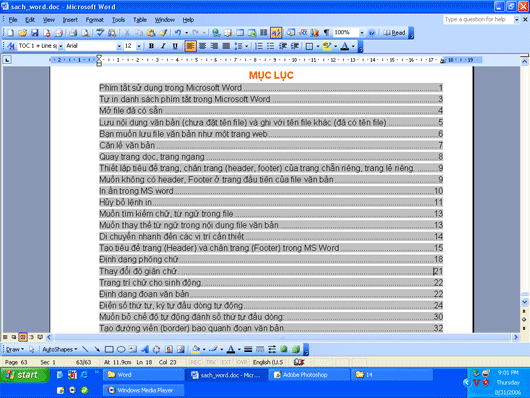This screenshot has width=530, height=398.
Task: Toggle Align Left button
Action: (x=190, y=46)
